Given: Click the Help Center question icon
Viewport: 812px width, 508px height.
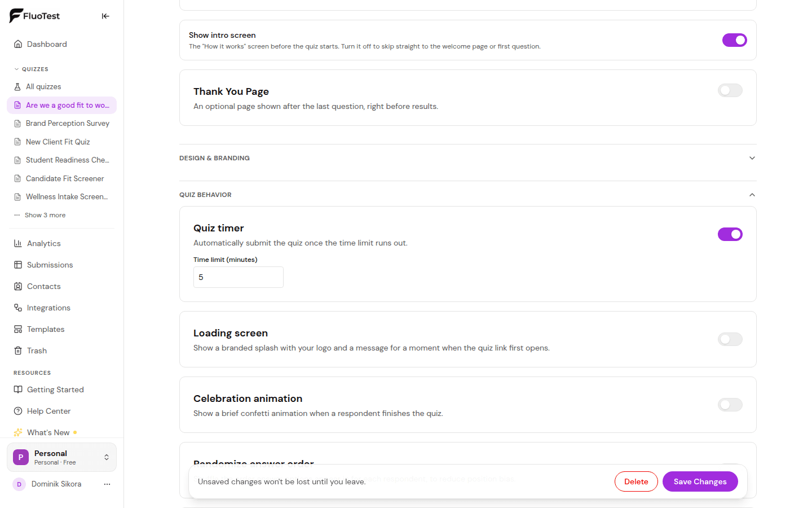Looking at the screenshot, I should point(18,411).
